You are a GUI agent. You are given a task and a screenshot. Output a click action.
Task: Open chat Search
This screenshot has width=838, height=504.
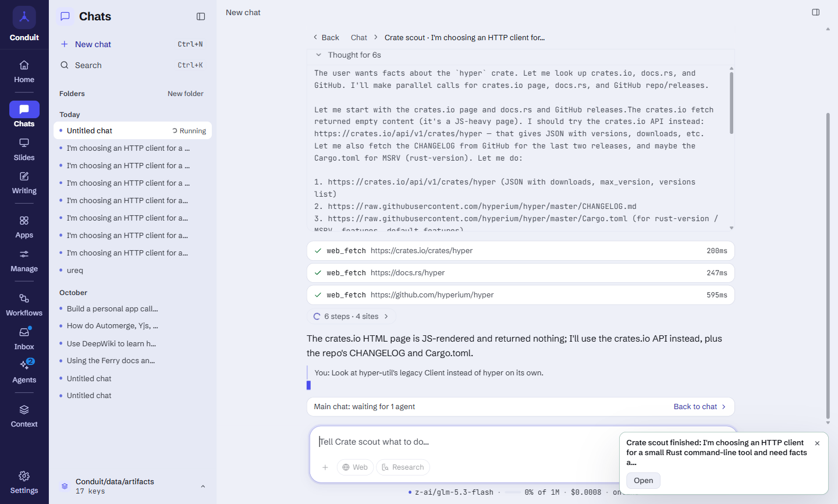tap(132, 65)
